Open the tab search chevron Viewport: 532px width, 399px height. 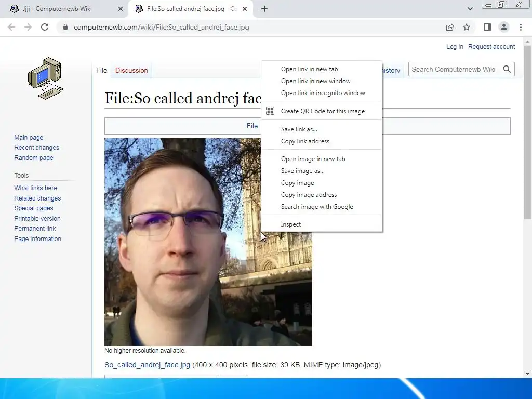(470, 9)
